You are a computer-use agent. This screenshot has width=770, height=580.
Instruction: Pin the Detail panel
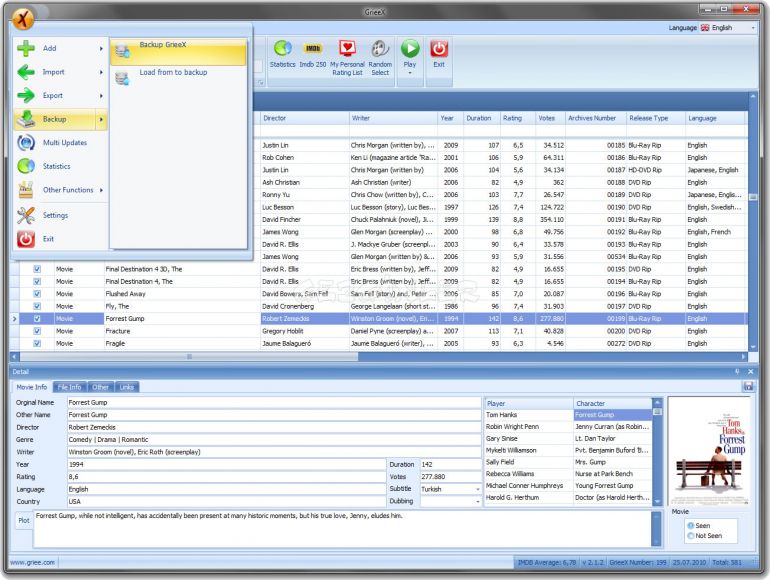(737, 372)
